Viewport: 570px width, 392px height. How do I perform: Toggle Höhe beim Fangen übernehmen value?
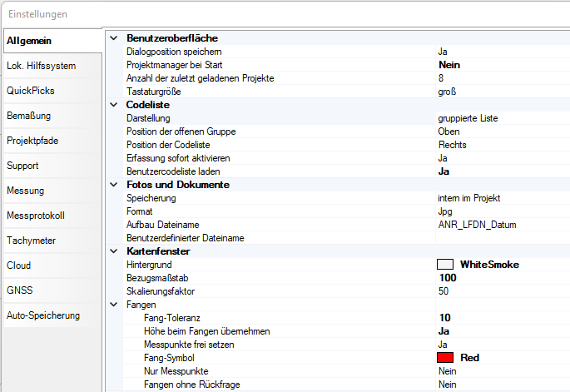499,331
